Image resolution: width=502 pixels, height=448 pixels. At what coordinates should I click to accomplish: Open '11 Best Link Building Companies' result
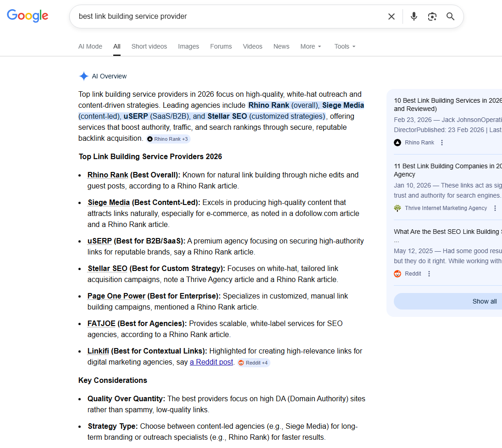click(448, 171)
